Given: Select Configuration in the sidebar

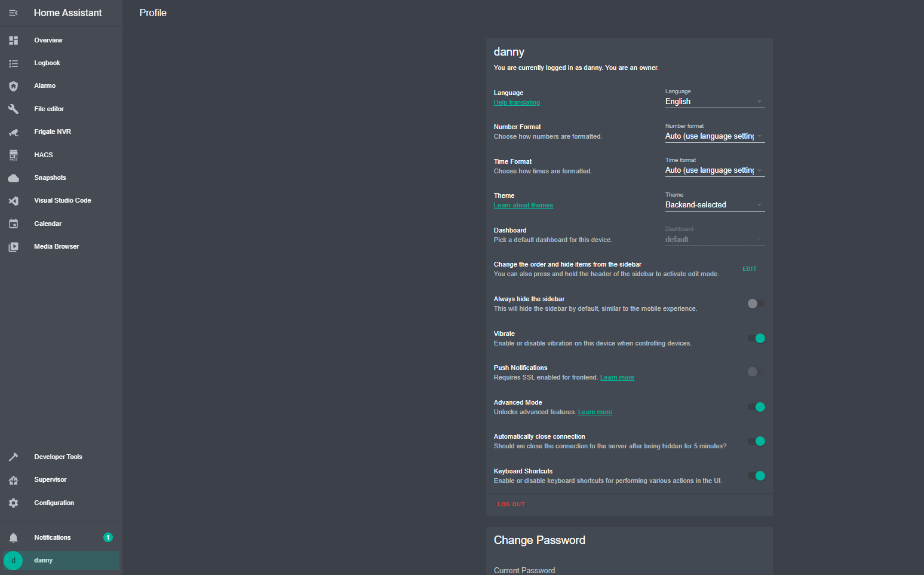Looking at the screenshot, I should 61,503.
